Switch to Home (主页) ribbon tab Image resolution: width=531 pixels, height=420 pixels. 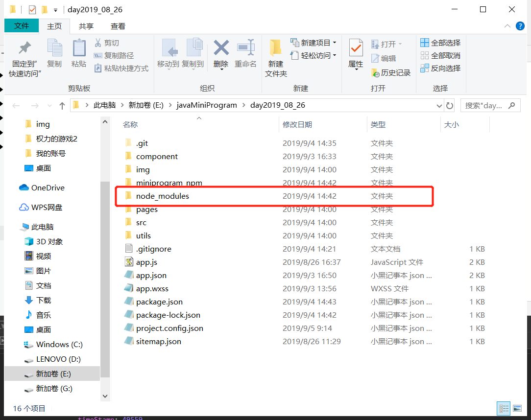(x=54, y=26)
